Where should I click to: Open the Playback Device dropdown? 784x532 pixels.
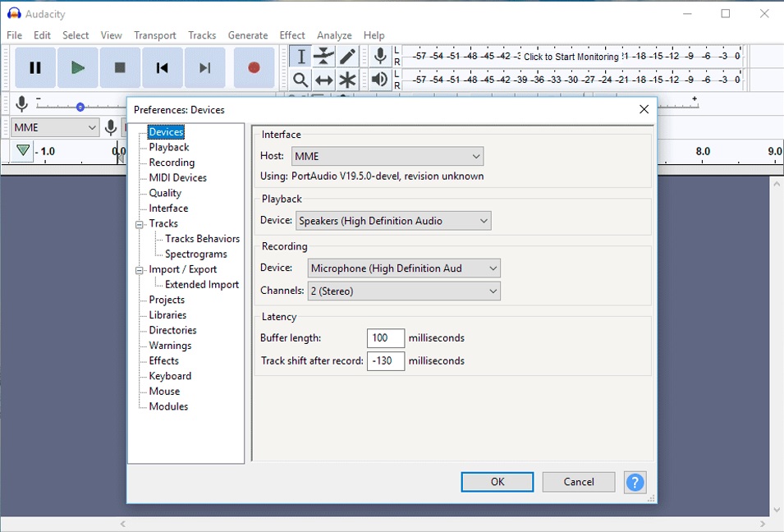tap(392, 221)
